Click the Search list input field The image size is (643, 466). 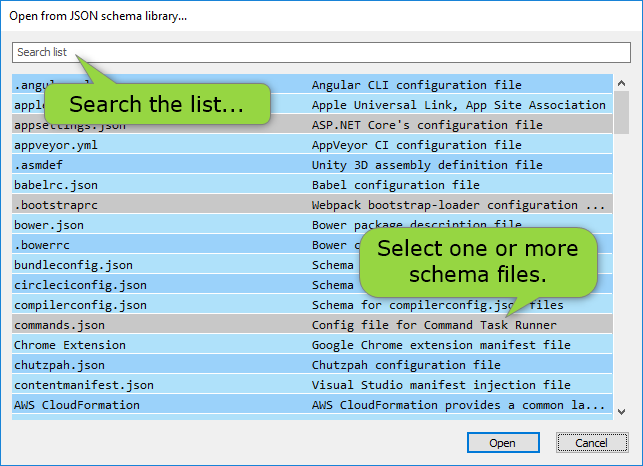click(x=320, y=52)
